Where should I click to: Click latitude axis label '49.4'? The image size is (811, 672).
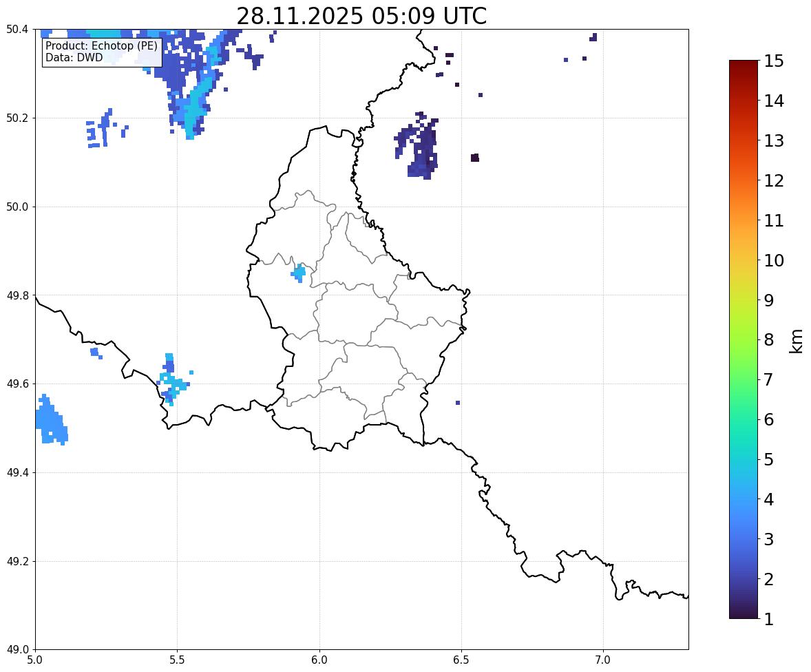(17, 472)
